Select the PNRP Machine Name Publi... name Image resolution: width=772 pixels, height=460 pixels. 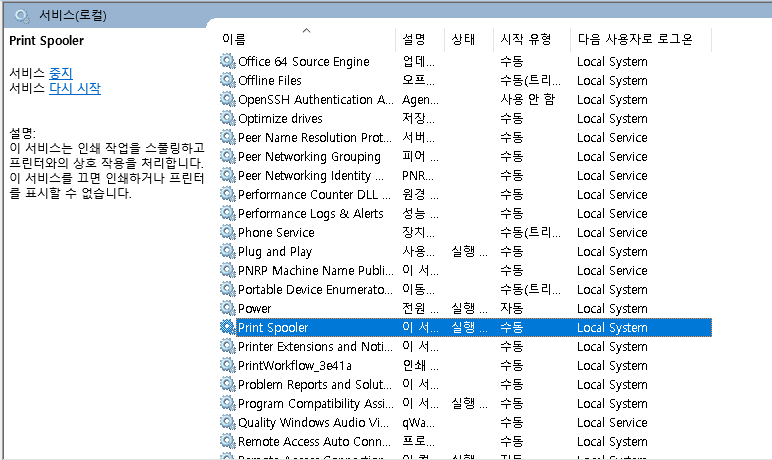point(316,270)
